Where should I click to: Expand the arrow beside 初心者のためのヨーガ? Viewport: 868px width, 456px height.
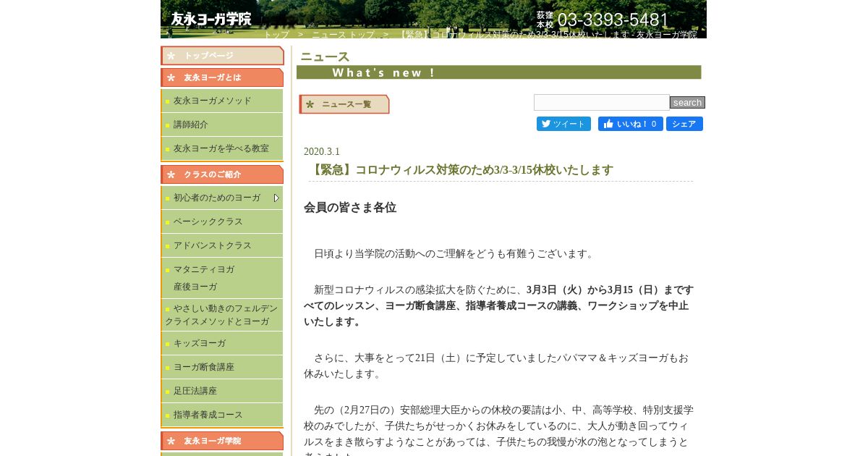click(276, 198)
